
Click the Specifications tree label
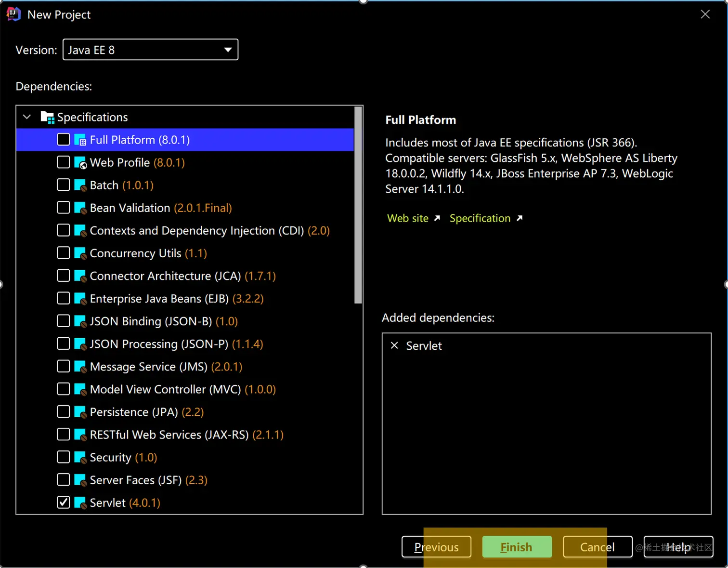92,117
